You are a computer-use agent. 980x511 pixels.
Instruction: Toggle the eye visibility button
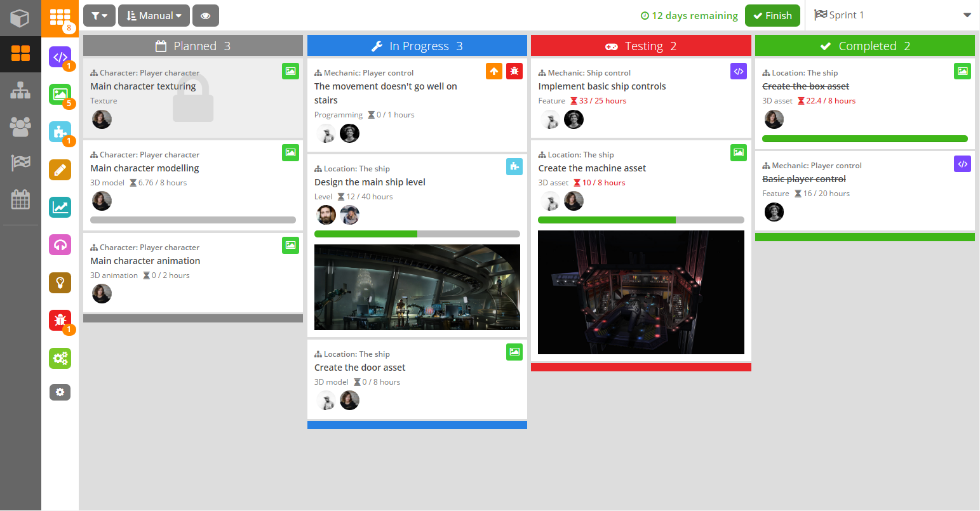(205, 15)
